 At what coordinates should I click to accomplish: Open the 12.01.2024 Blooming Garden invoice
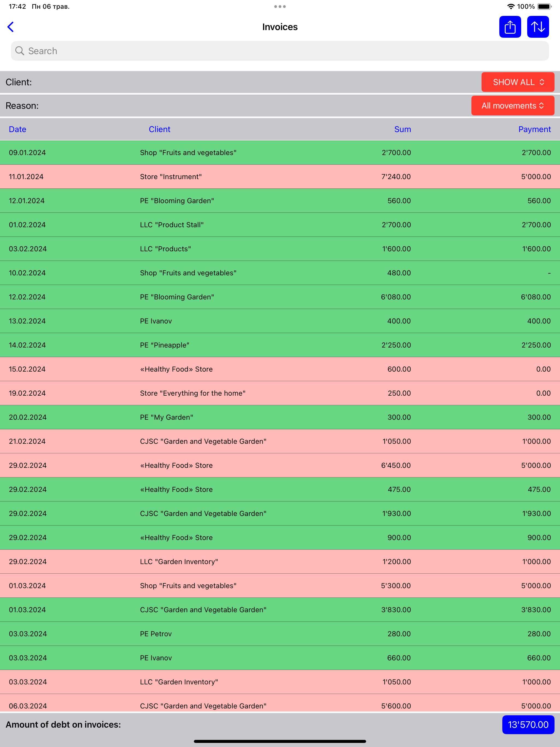280,201
